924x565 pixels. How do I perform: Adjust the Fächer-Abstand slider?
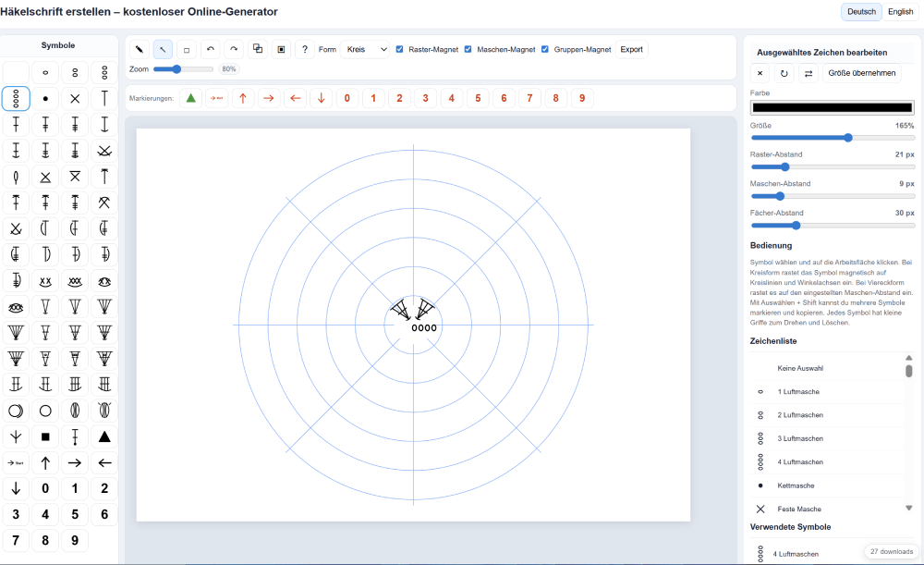pyautogui.click(x=833, y=226)
